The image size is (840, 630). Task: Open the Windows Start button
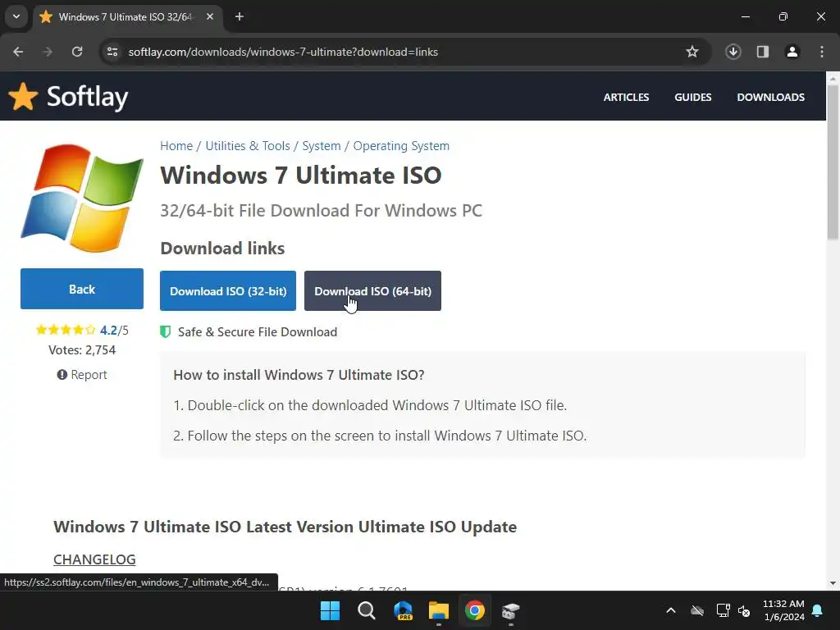[x=330, y=610]
